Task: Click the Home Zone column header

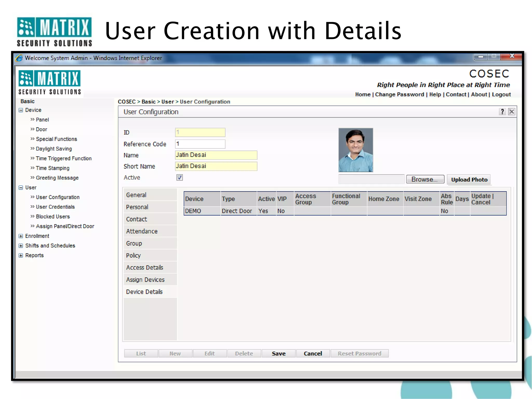Action: tap(385, 199)
